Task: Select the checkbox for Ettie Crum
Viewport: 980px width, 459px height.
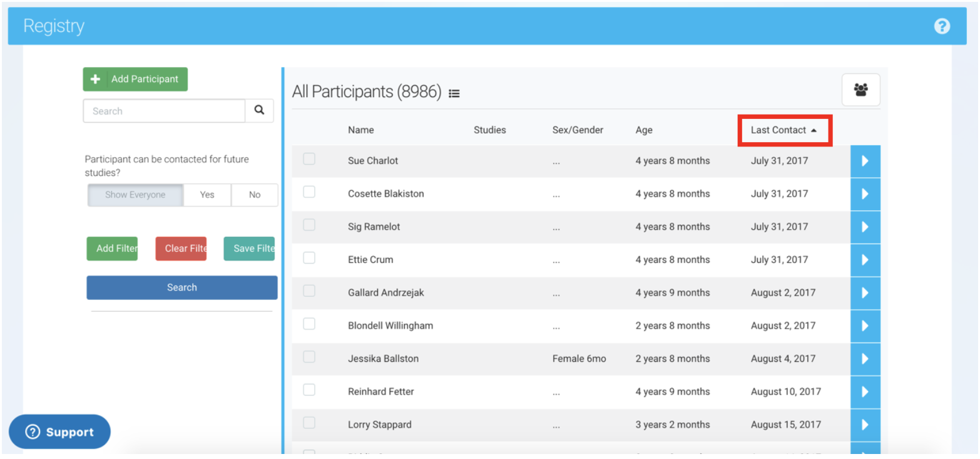Action: point(309,258)
